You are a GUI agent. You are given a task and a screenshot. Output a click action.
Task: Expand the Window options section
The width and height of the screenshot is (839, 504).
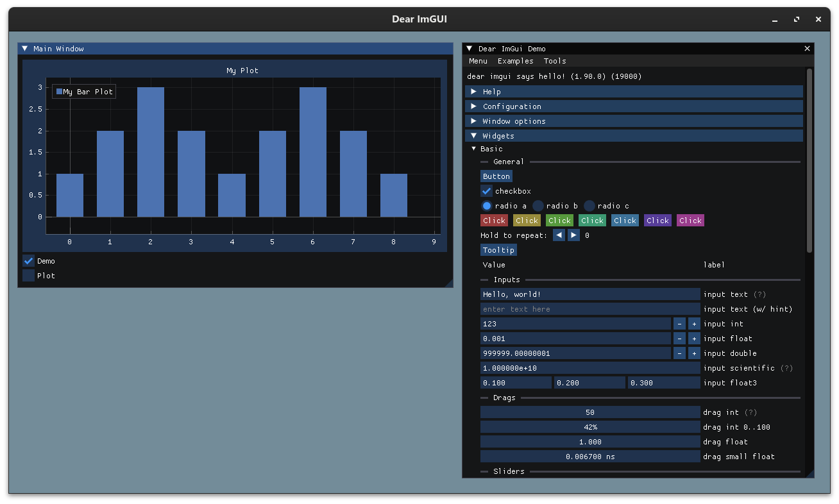click(x=634, y=121)
